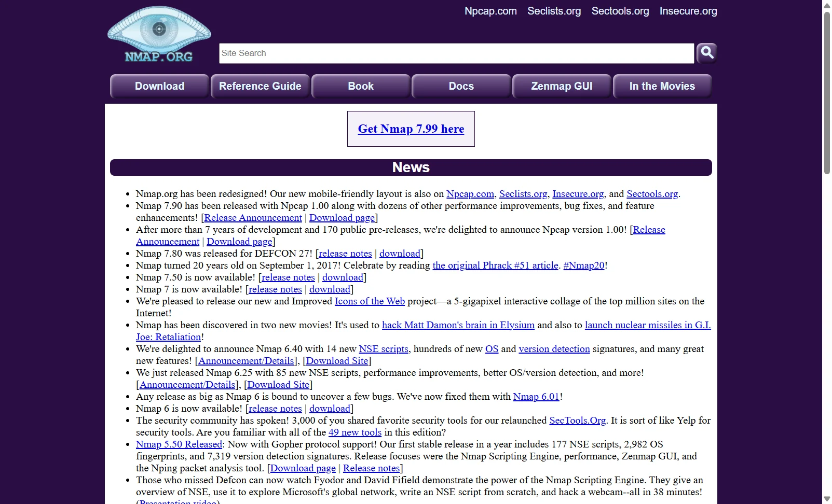Click Sectools.org link in redesign news item
832x504 pixels.
click(x=652, y=194)
